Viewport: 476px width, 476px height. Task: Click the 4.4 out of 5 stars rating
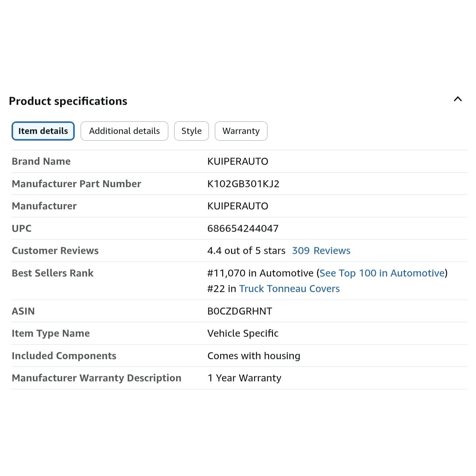tap(246, 251)
